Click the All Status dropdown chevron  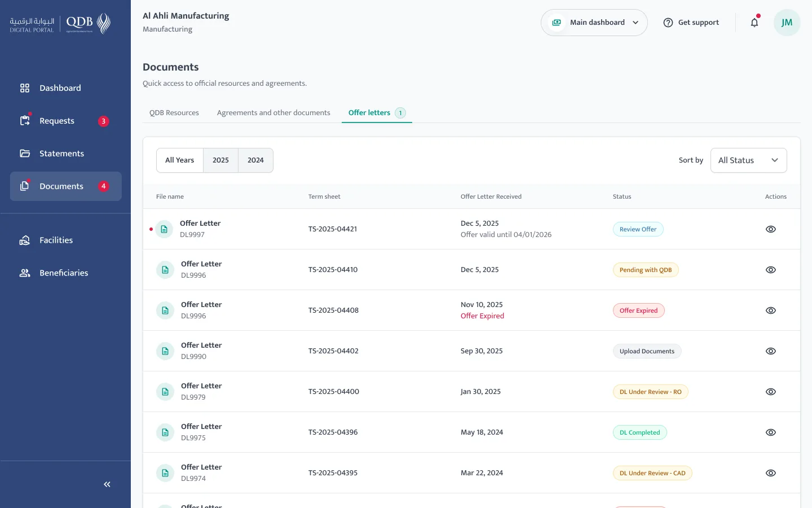click(775, 160)
